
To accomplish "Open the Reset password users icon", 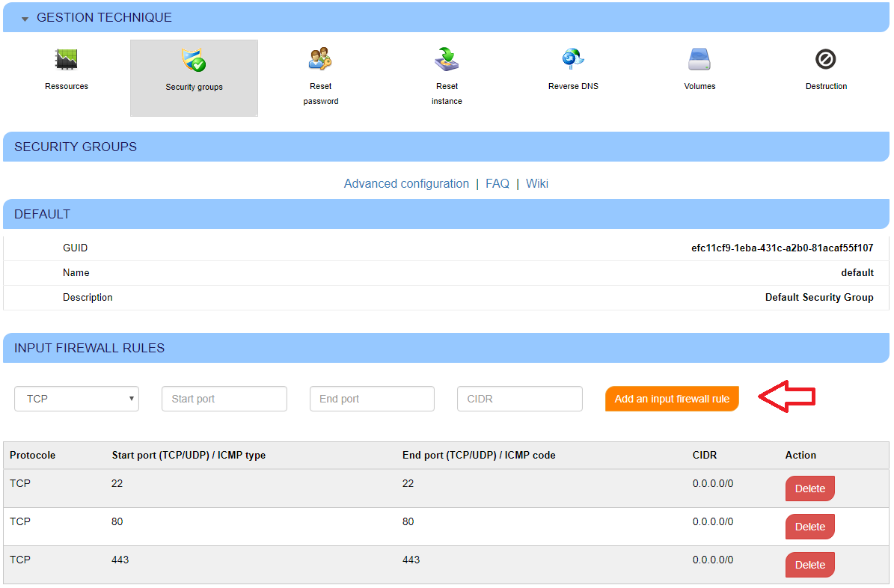I will click(320, 59).
